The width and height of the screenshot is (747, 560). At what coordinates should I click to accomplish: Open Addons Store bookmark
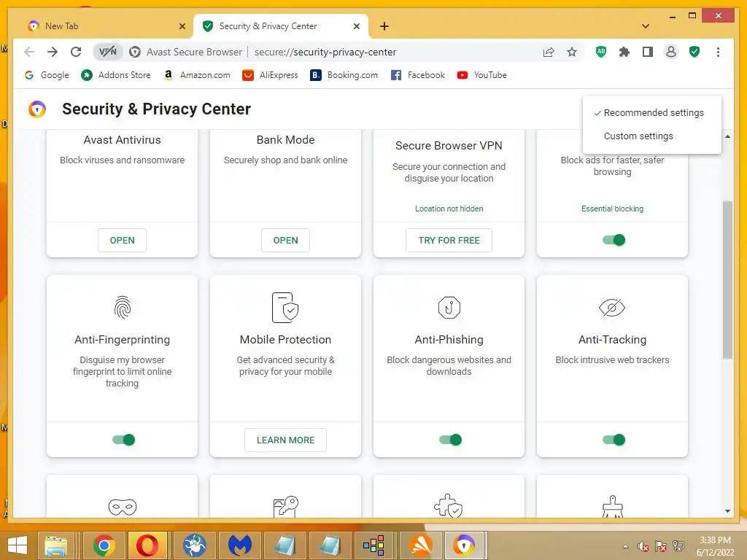[x=116, y=75]
